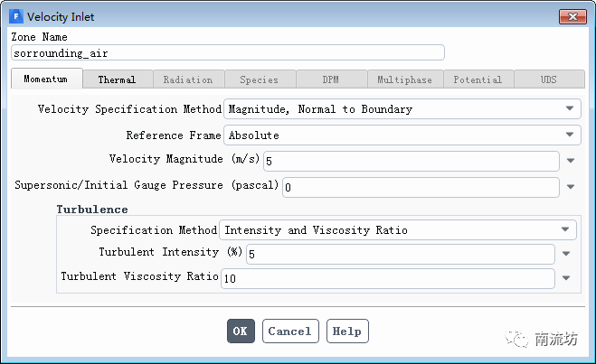This screenshot has height=364, width=596.
Task: Close the Velocity Inlet dialog
Action: [572, 15]
